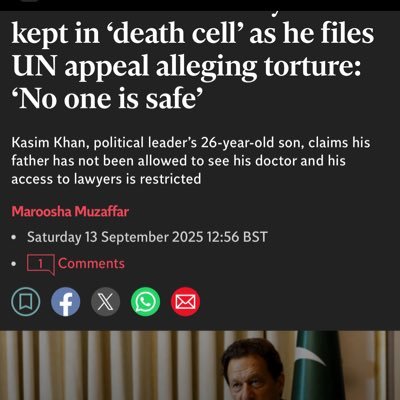Image resolution: width=400 pixels, height=400 pixels.
Task: Share the article on X
Action: (106, 302)
